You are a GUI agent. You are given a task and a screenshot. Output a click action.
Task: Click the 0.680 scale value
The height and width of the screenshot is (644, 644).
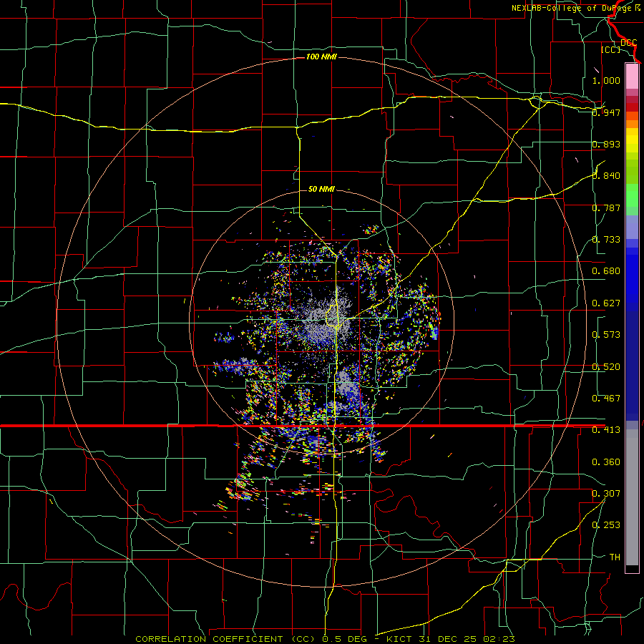(606, 271)
